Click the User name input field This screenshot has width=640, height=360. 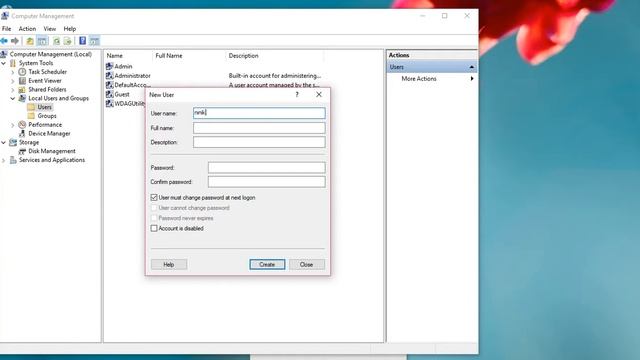point(259,113)
